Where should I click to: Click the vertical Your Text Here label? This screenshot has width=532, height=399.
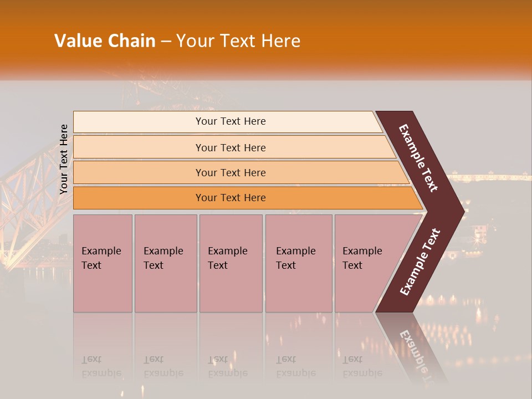(x=63, y=159)
